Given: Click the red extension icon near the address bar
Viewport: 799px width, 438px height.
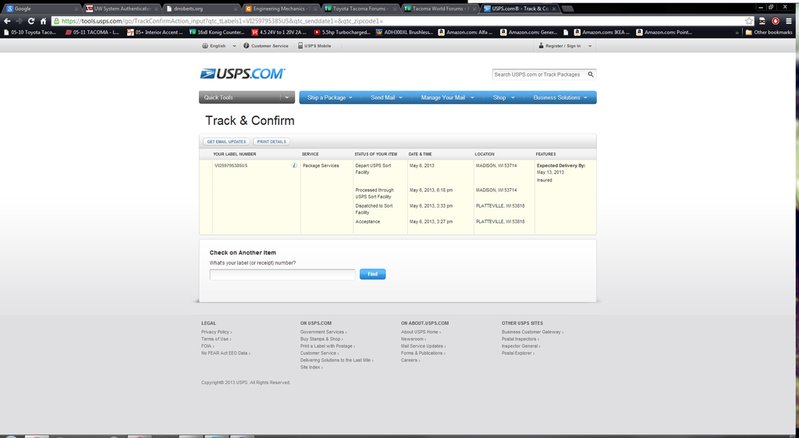Looking at the screenshot, I should tap(776, 21).
